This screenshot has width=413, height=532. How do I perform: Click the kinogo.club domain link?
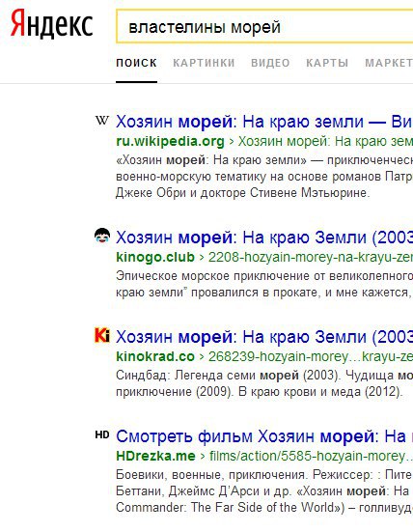click(x=155, y=257)
